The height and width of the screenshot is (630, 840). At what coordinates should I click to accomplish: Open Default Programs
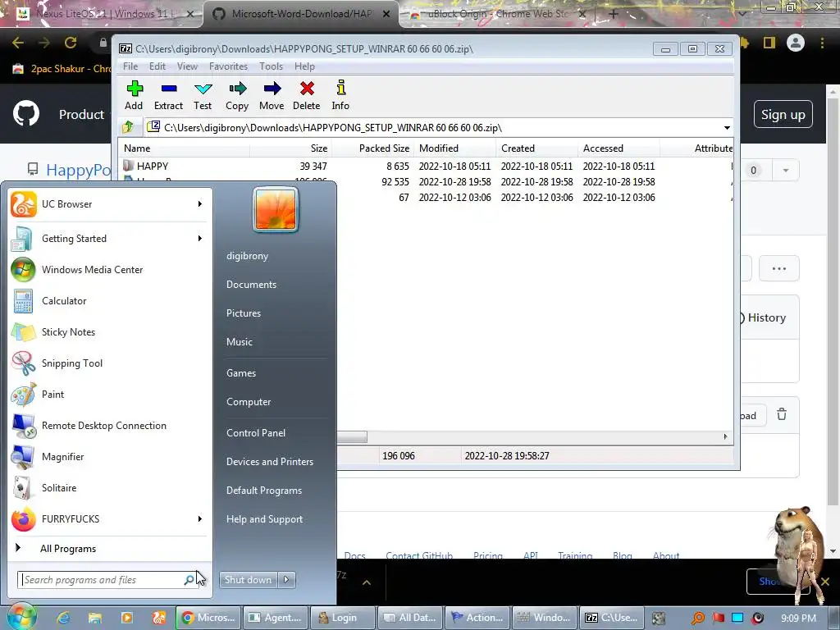pyautogui.click(x=263, y=491)
